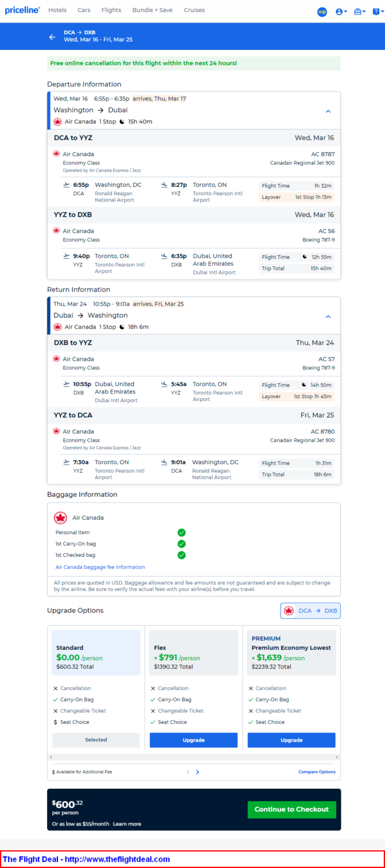Open the My Trips briefcase icon
The height and width of the screenshot is (868, 385).
pyautogui.click(x=360, y=11)
